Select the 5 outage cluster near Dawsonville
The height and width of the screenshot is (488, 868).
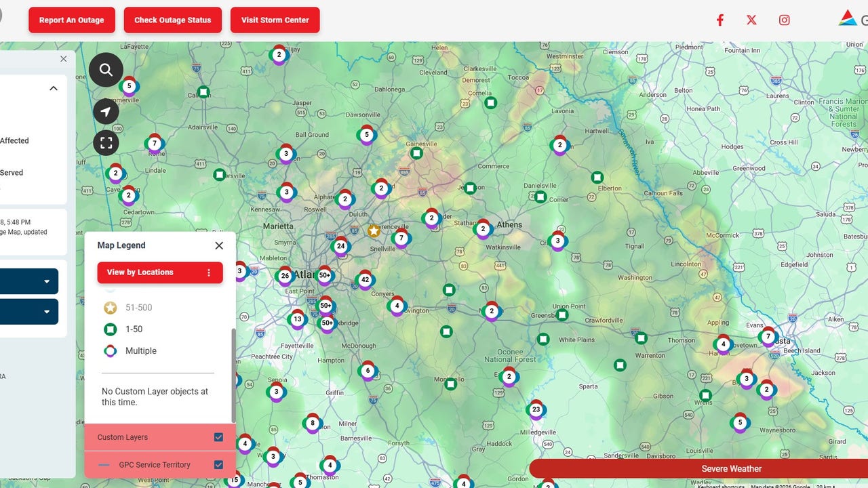pos(367,135)
